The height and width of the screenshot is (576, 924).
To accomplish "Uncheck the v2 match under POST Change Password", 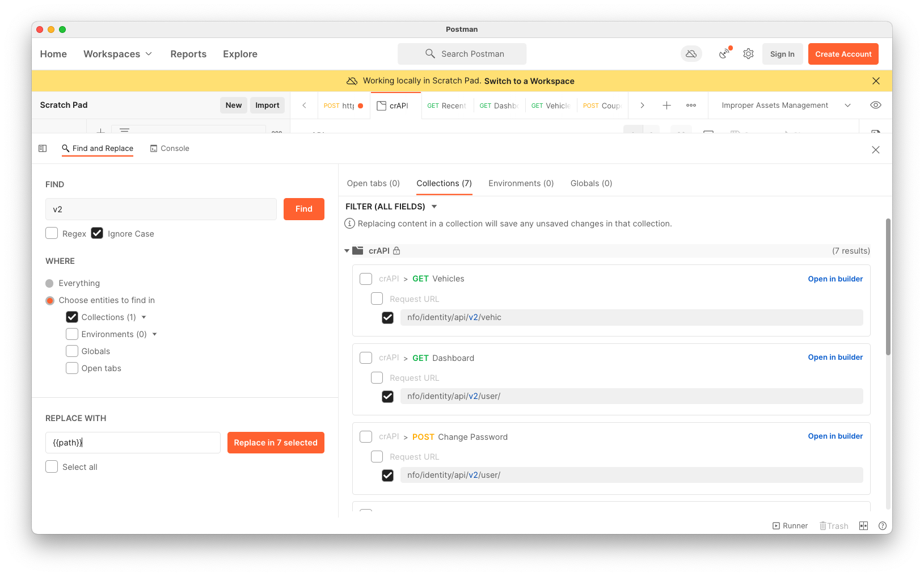I will (387, 475).
